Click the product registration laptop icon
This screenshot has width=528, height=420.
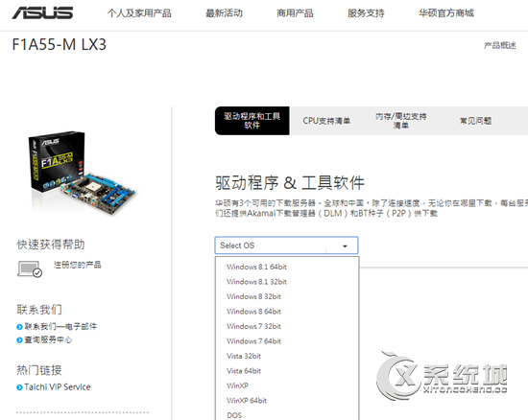tap(30, 269)
